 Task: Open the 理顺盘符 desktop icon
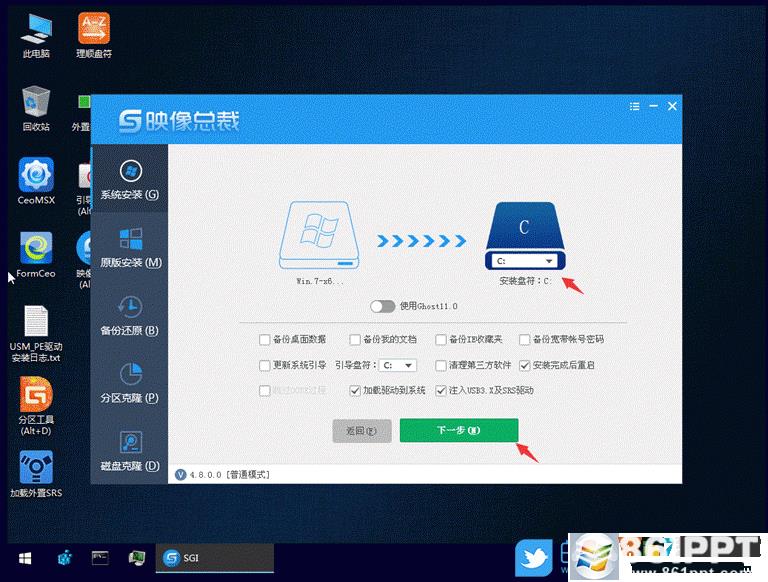(94, 36)
